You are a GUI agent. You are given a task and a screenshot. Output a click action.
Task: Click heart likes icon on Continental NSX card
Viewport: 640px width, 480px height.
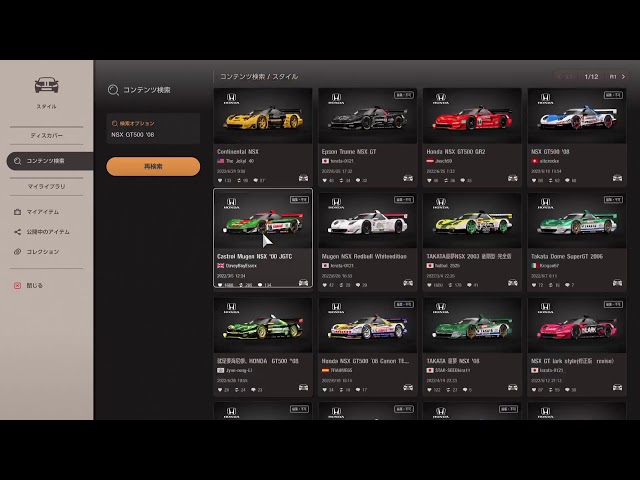pyautogui.click(x=220, y=180)
